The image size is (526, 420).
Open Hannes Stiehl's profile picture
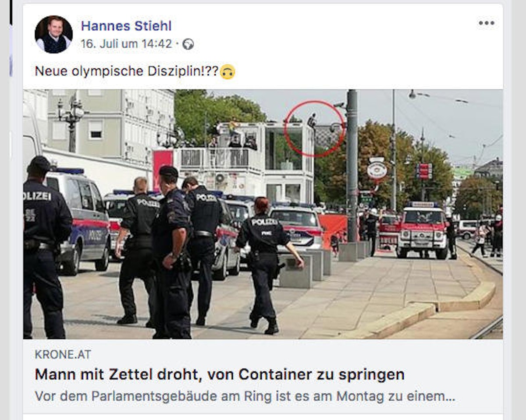pyautogui.click(x=53, y=34)
